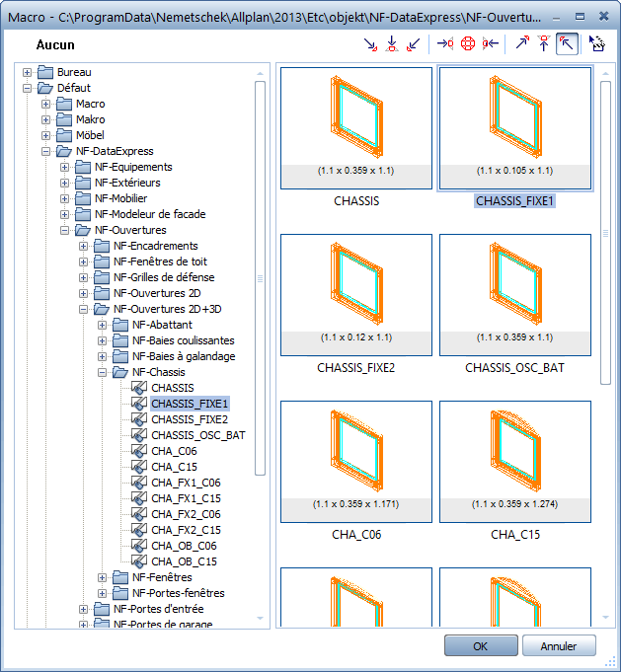Toggle the top-left anchor point button
The image size is (621, 672).
[x=567, y=43]
